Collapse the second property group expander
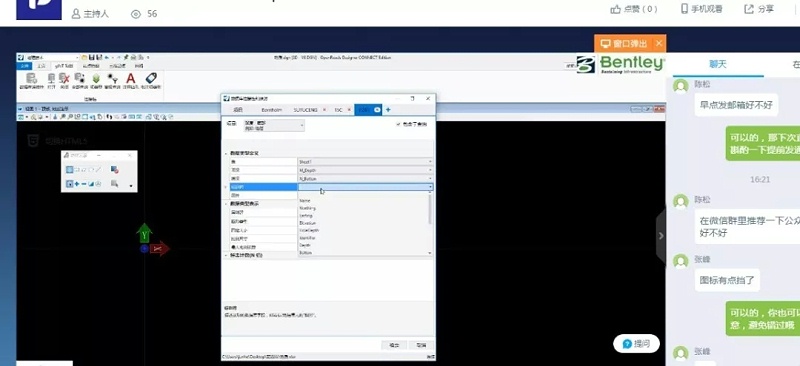The width and height of the screenshot is (800, 366). (226, 204)
